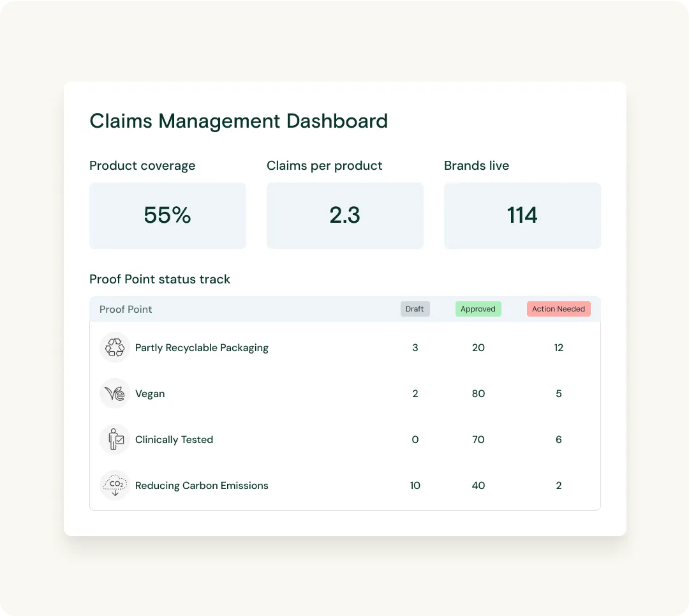This screenshot has width=689, height=616.
Task: Select the Draft status badge
Action: [415, 309]
